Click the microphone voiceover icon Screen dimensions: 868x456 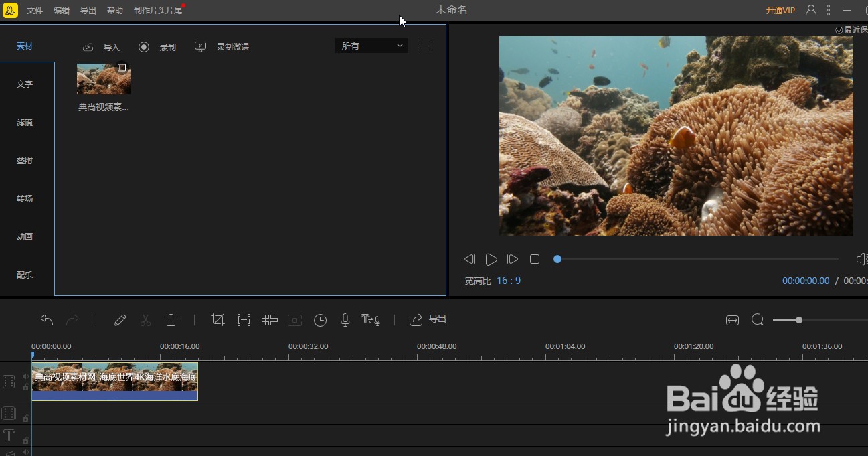click(x=345, y=320)
